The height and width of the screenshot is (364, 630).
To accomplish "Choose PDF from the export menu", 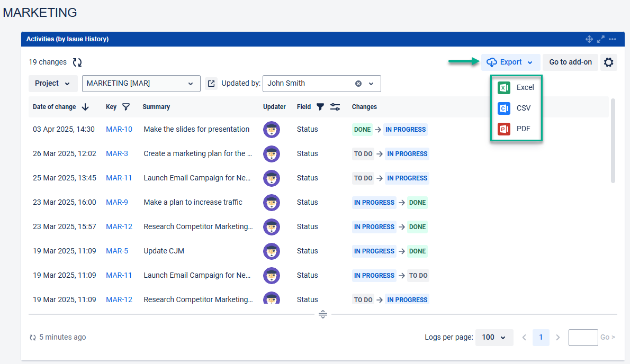I will 516,129.
